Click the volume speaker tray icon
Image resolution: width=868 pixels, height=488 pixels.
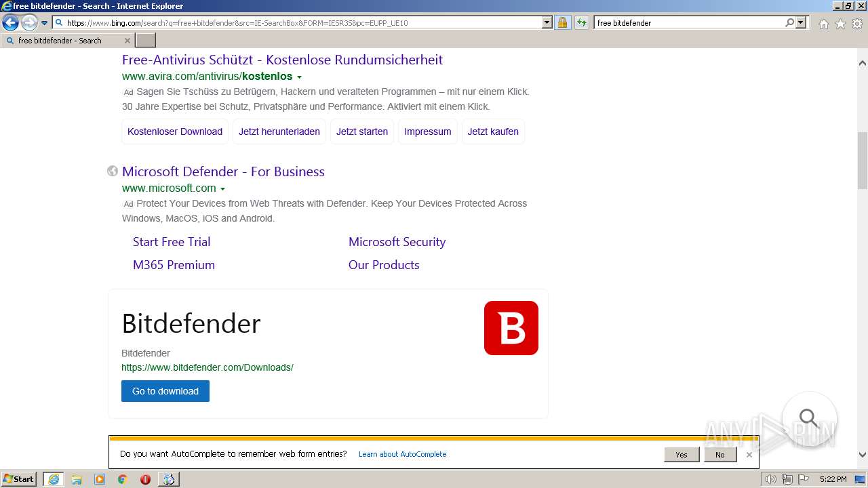(x=771, y=479)
